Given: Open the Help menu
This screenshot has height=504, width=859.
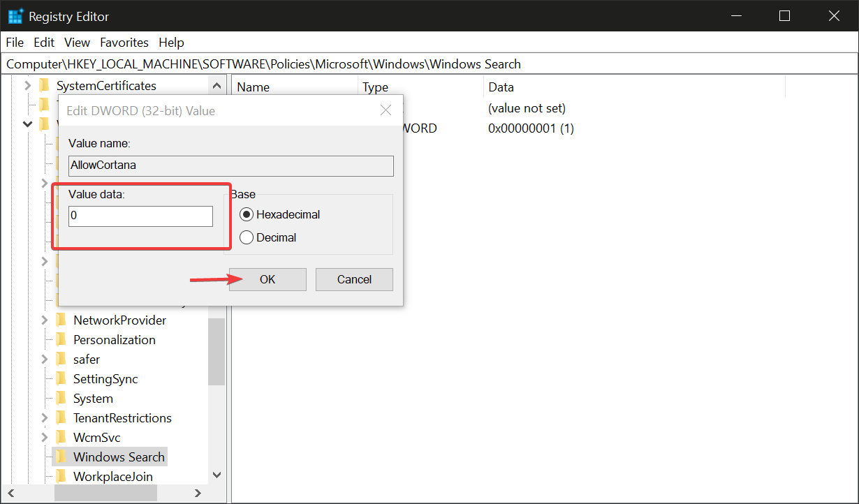Looking at the screenshot, I should pos(171,43).
